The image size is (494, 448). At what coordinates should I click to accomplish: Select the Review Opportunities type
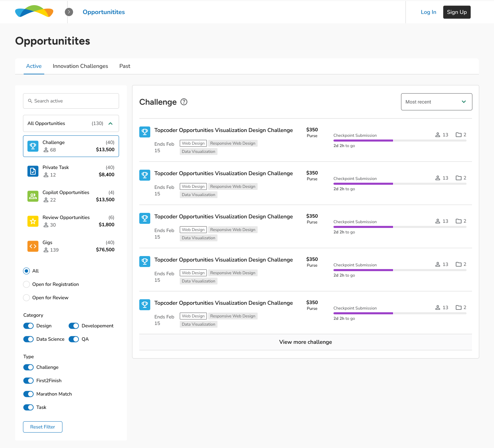click(71, 221)
